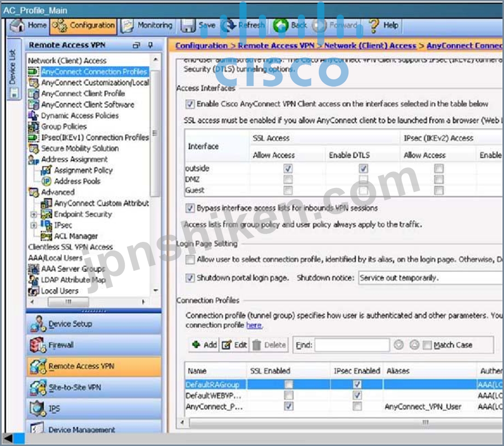Click the Add connection profile button
The width and height of the screenshot is (504, 446).
click(x=205, y=345)
